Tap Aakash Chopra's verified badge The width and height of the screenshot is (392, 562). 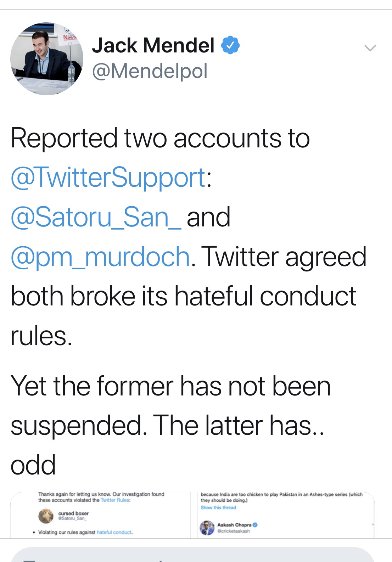tap(255, 525)
